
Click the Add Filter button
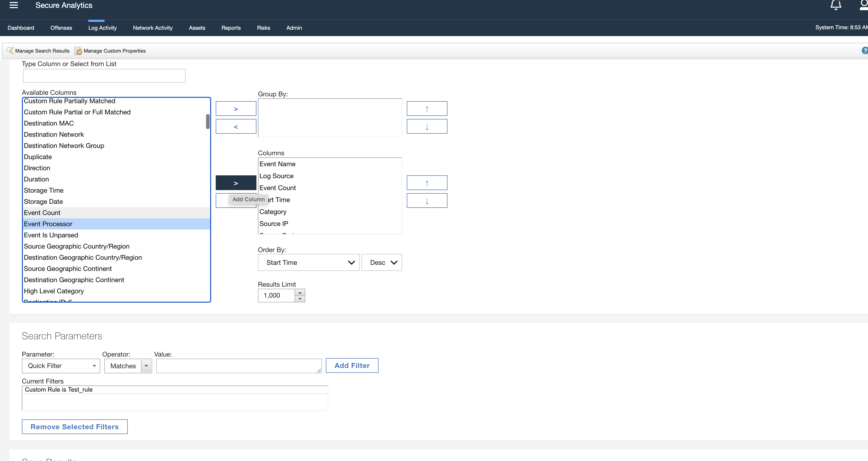point(352,365)
